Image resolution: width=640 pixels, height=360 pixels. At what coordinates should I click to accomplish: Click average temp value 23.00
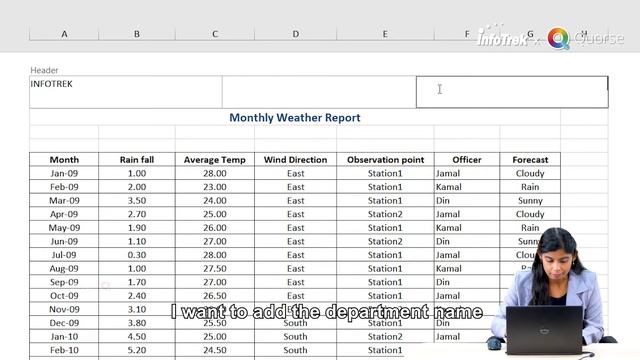pos(215,187)
